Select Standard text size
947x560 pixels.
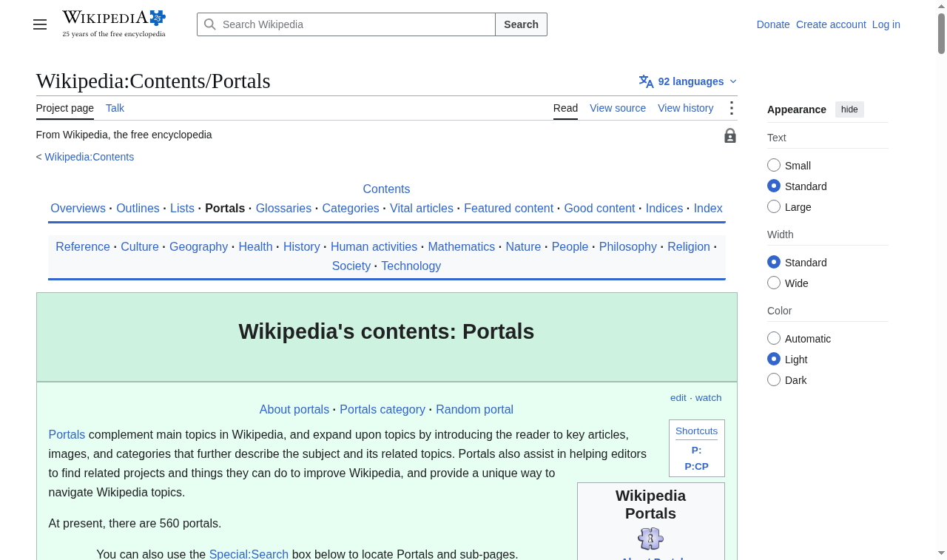(x=774, y=186)
